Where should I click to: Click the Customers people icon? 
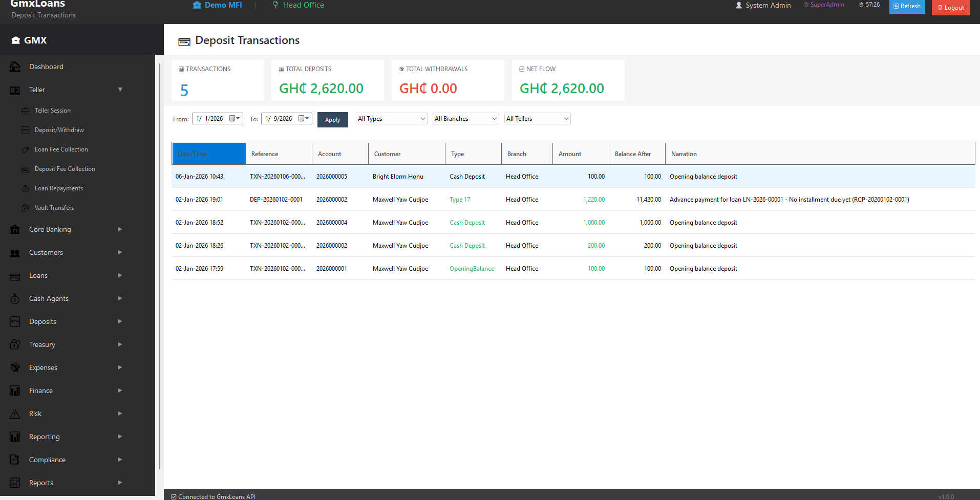[x=15, y=253]
